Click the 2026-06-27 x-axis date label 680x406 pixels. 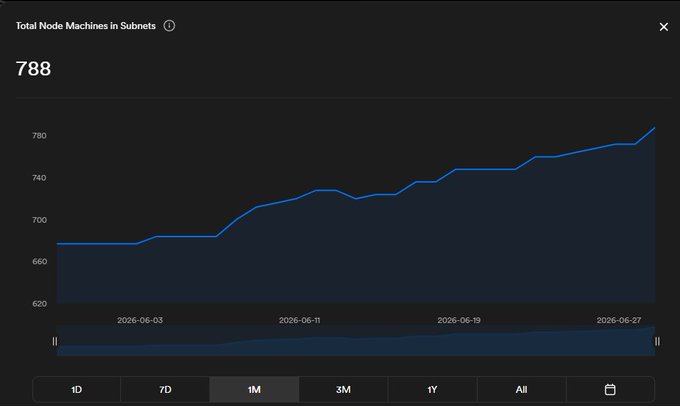tap(619, 320)
